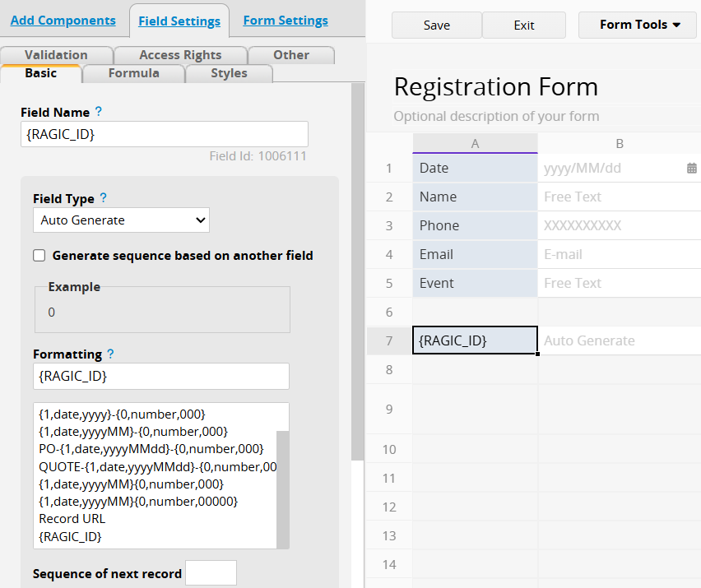Go to the Validation sub-tab

(x=56, y=55)
